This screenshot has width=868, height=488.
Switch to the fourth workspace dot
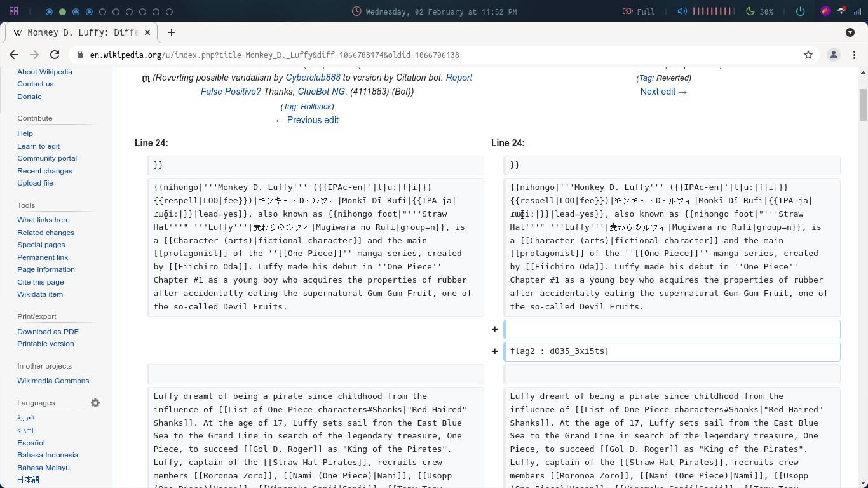pyautogui.click(x=89, y=11)
